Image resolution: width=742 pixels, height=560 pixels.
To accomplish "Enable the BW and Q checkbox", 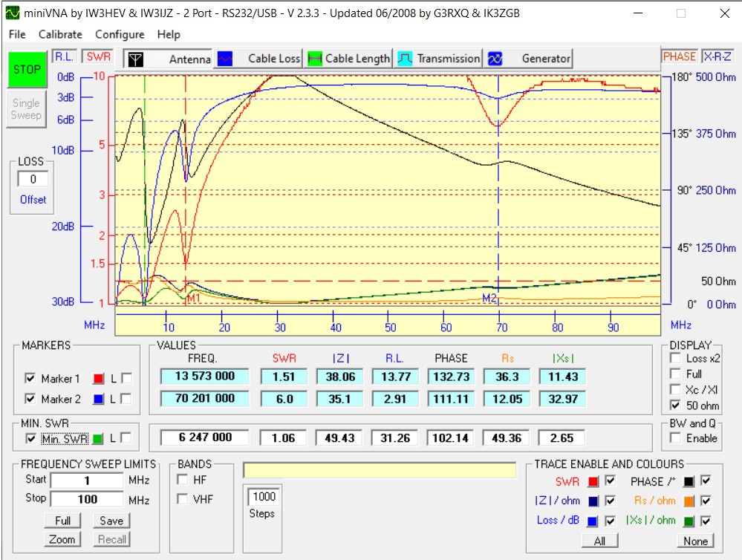I will click(674, 438).
